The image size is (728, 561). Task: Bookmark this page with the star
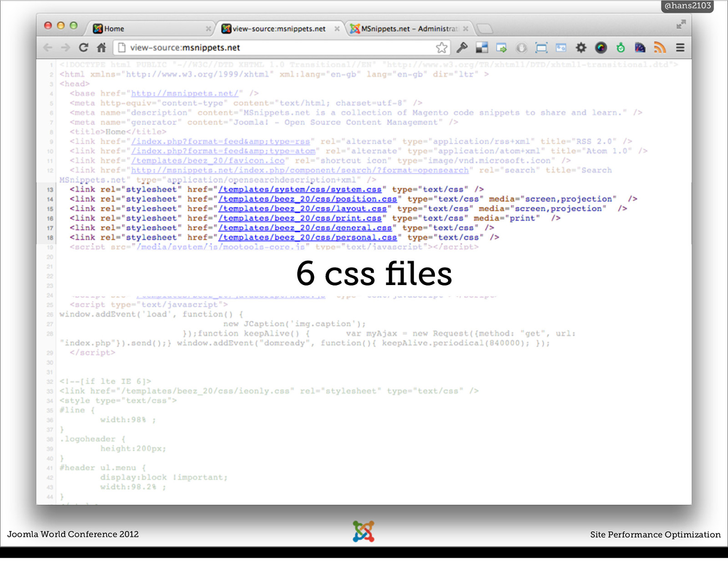click(441, 47)
